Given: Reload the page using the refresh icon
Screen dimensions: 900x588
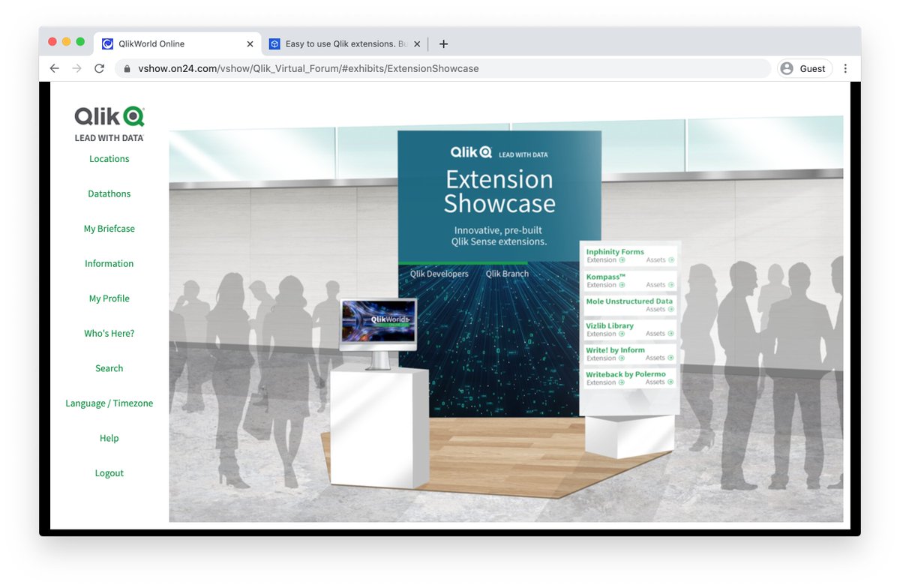Looking at the screenshot, I should [x=99, y=68].
